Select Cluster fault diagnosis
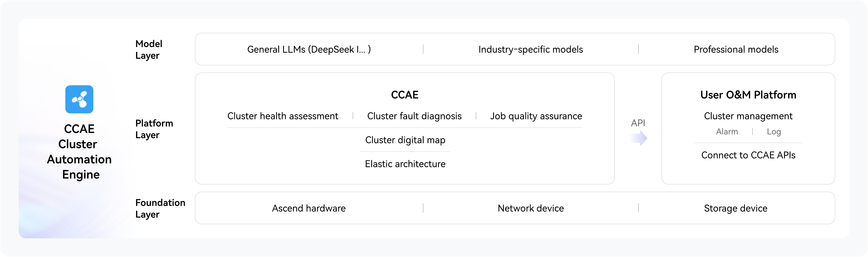868x257 pixels. tap(414, 116)
